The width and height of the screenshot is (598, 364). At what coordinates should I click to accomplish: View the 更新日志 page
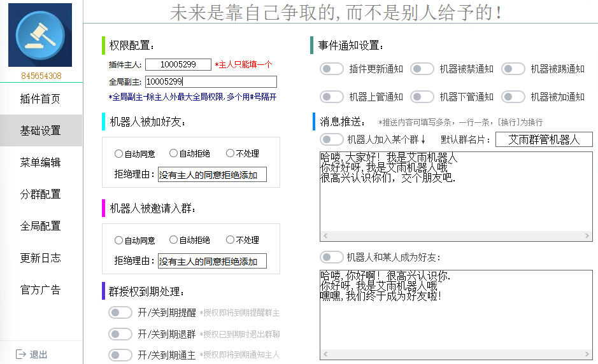pos(40,258)
